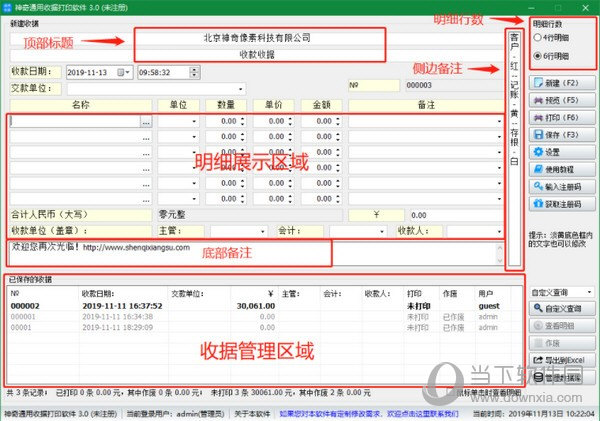Screen dimensions: 600x421
Task: Click the editable 合计人民币（大写） label
Action: (81, 215)
